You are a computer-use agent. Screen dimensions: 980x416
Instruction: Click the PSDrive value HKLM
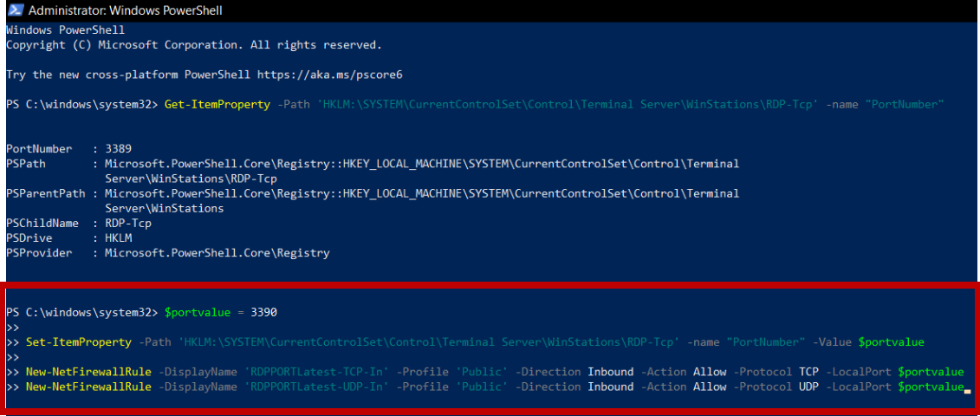click(x=119, y=237)
